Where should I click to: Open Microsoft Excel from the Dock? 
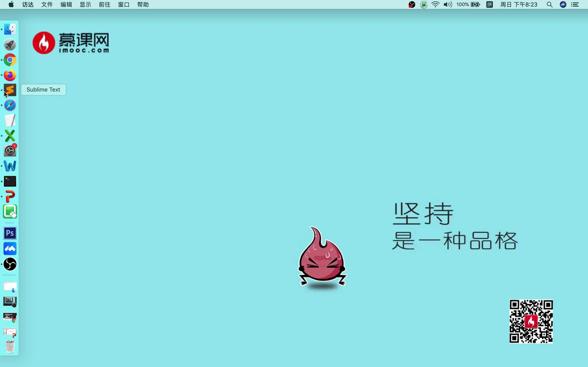pyautogui.click(x=10, y=135)
